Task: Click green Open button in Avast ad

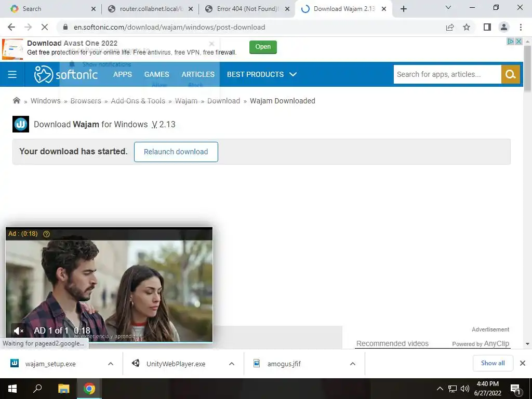Action: click(263, 47)
